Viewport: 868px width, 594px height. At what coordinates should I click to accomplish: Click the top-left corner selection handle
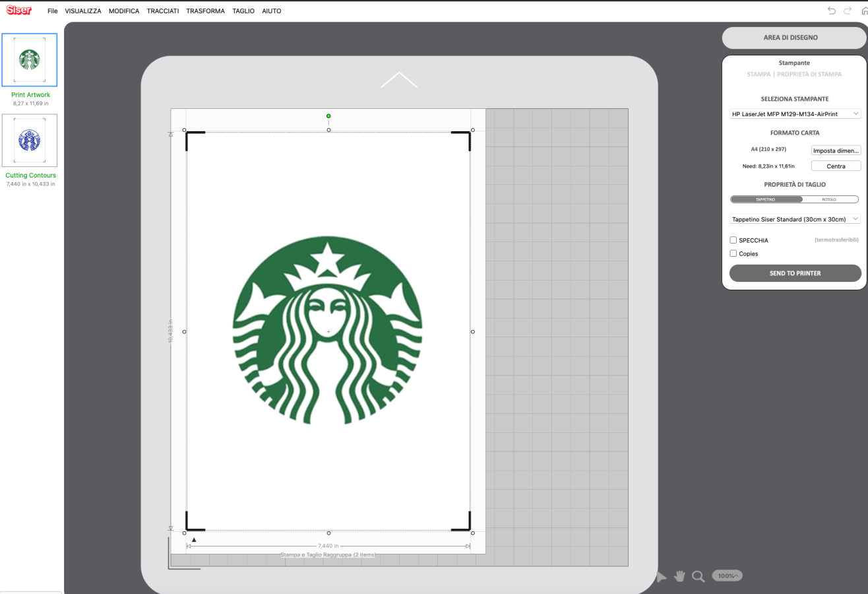click(x=184, y=130)
